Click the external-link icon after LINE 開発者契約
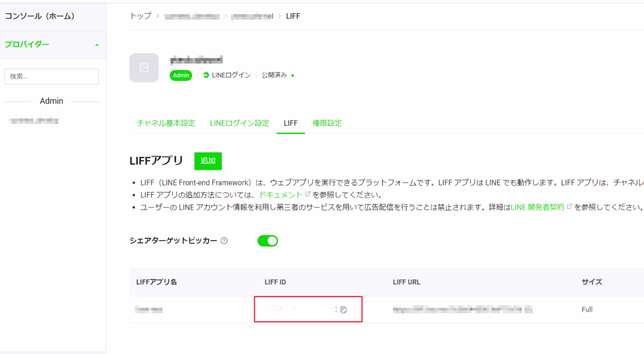 click(569, 207)
